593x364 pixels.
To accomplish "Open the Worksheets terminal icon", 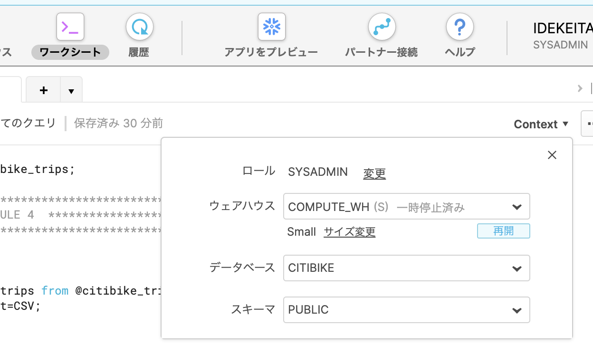I will 70,27.
